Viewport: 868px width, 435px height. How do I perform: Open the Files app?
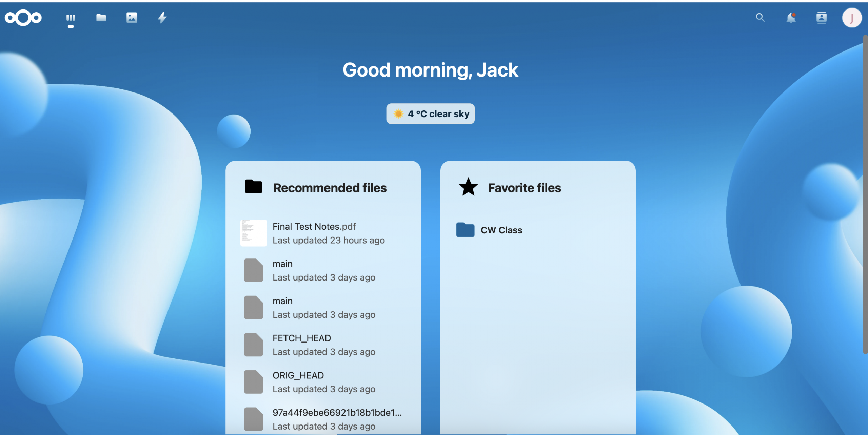[101, 18]
